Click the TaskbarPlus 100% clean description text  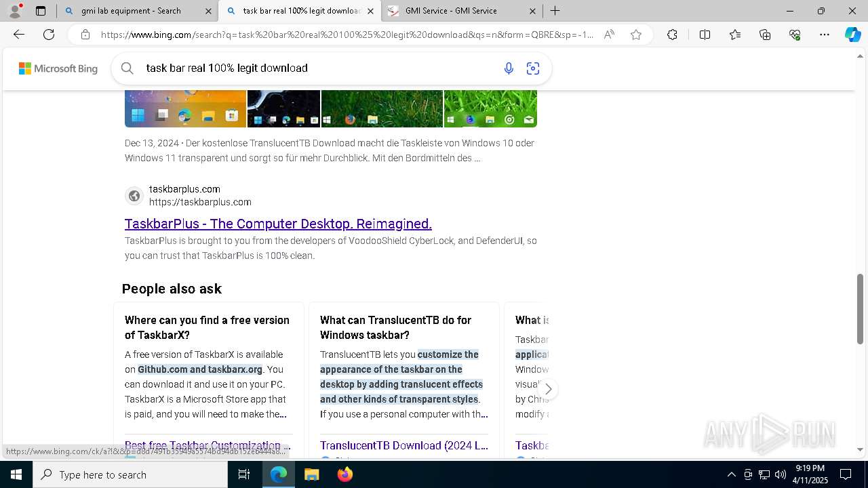point(331,248)
